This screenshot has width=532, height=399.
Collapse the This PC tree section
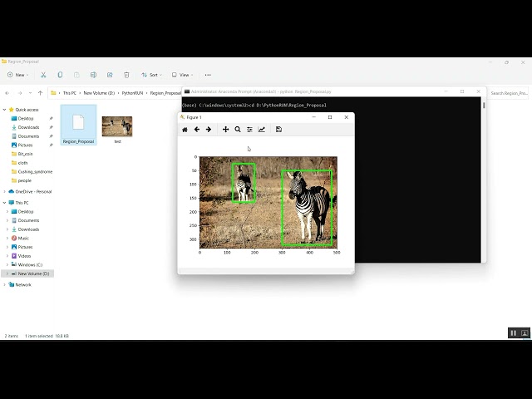(x=4, y=203)
